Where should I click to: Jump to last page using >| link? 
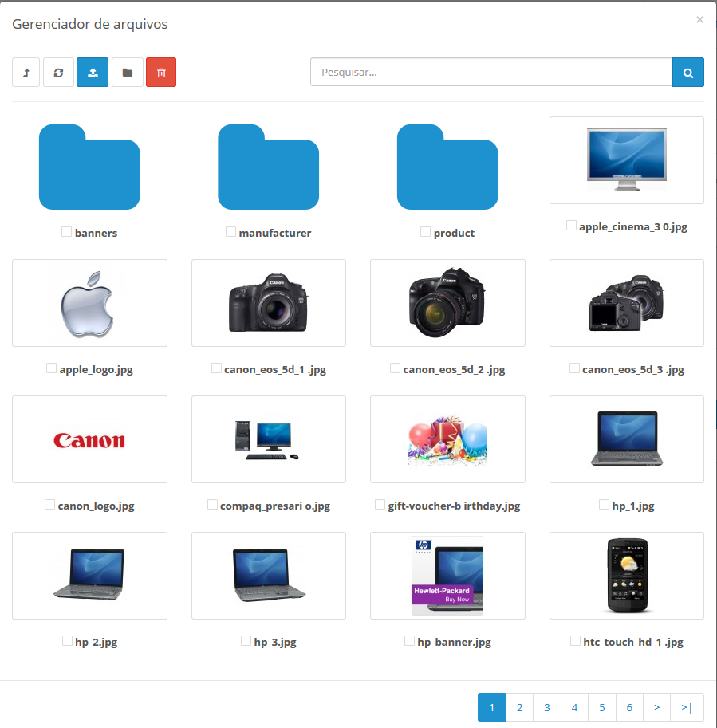[x=687, y=707]
